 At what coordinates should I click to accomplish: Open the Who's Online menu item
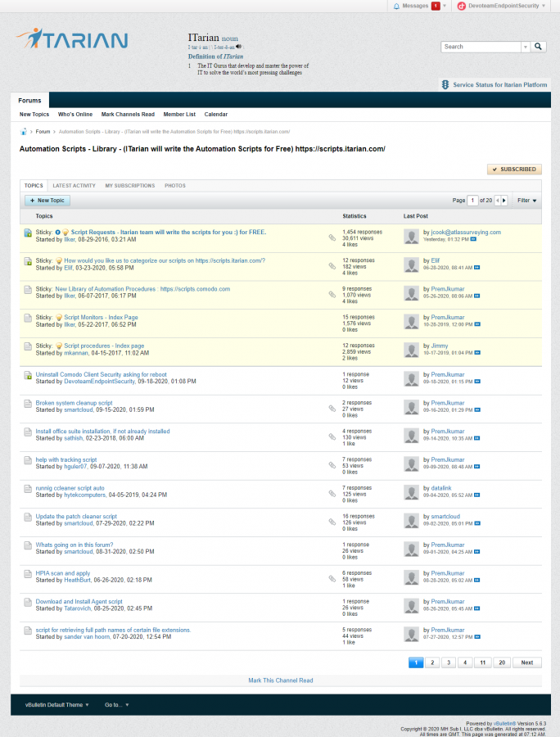pyautogui.click(x=75, y=114)
